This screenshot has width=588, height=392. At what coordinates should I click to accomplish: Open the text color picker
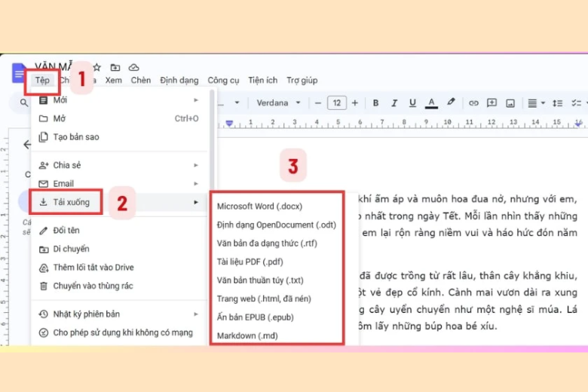click(x=431, y=103)
